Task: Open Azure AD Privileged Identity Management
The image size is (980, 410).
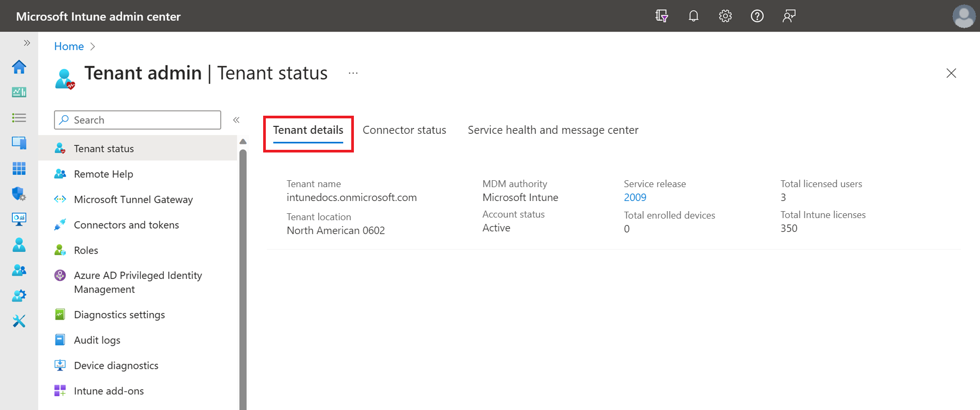Action: [139, 282]
